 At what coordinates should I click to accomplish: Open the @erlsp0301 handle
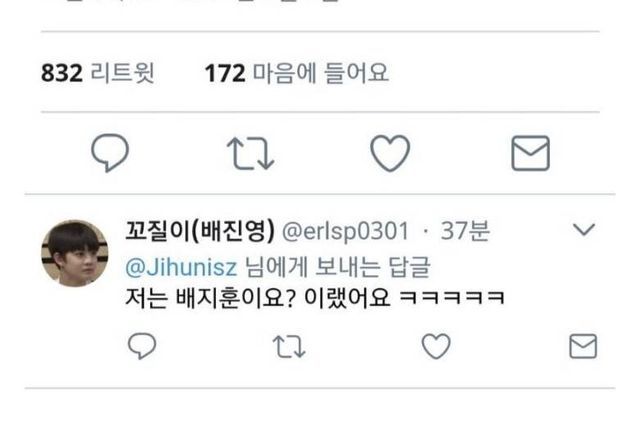point(345,231)
